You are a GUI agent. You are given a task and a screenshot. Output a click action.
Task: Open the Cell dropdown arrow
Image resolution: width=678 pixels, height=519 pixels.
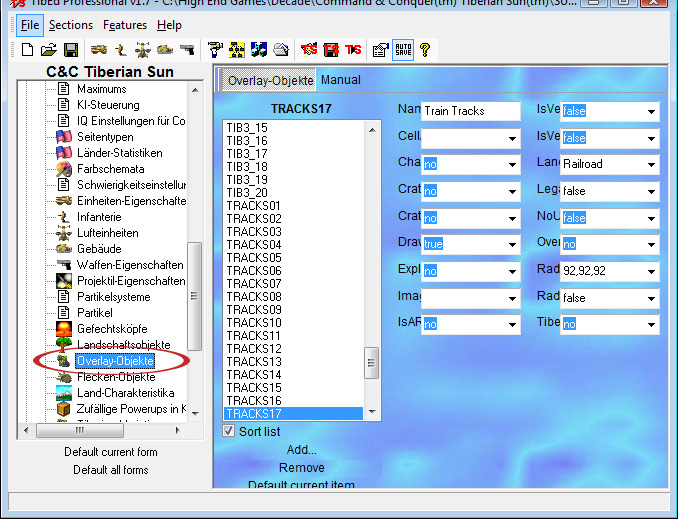tap(512, 139)
